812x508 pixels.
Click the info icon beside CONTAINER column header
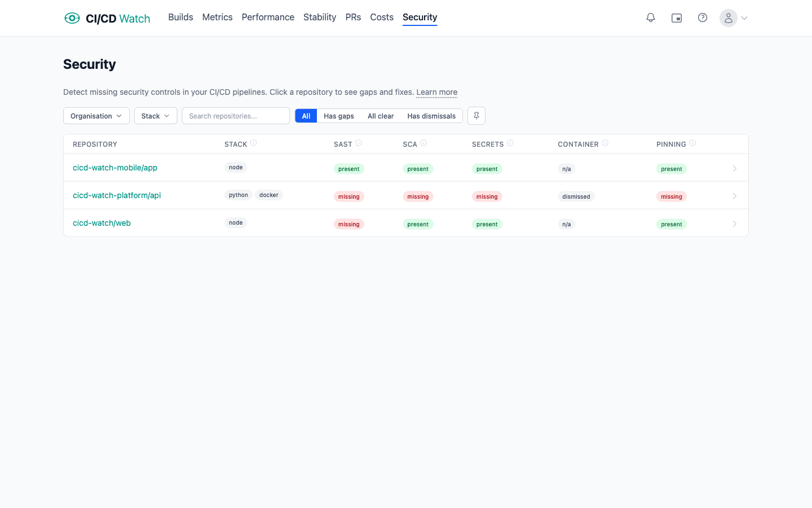(606, 143)
